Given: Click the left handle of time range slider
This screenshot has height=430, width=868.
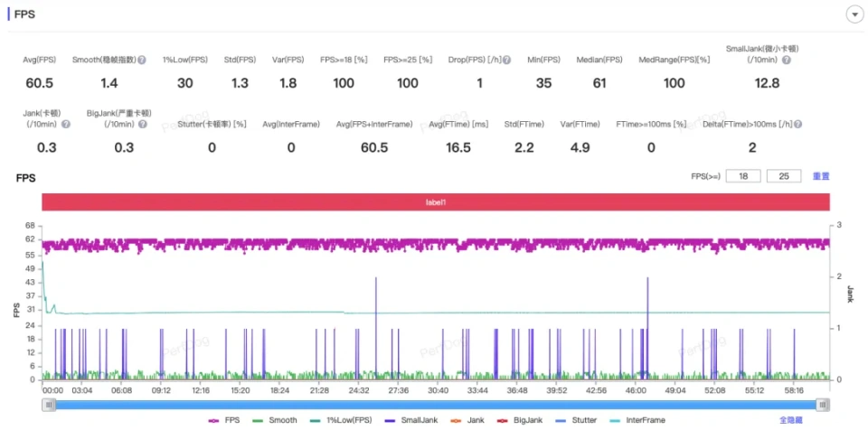Looking at the screenshot, I should pos(48,405).
